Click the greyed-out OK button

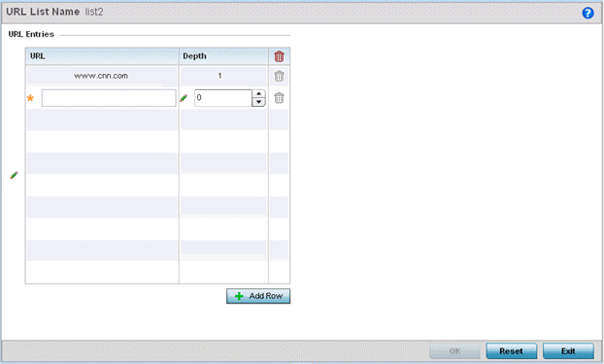454,351
